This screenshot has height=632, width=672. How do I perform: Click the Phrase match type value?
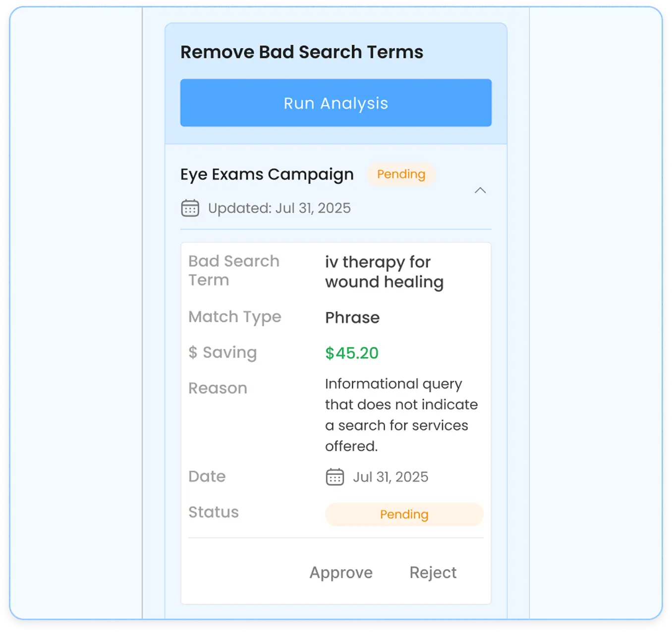(352, 317)
